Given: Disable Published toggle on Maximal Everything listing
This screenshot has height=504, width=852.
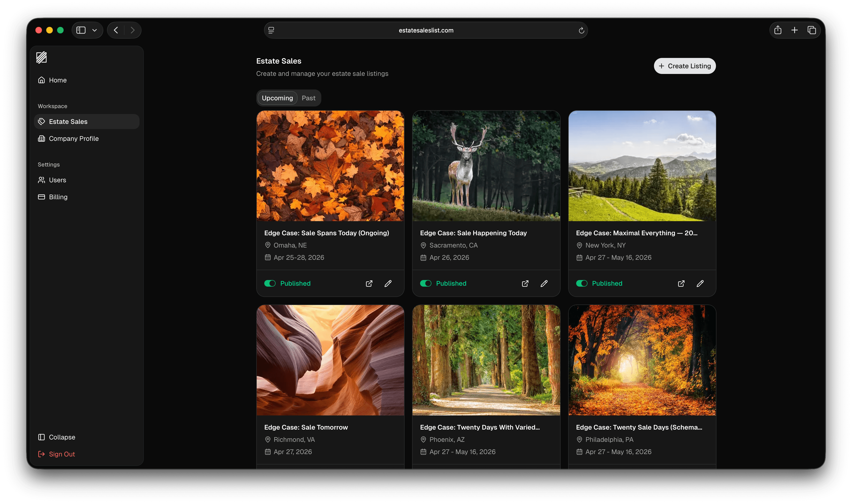Looking at the screenshot, I should click(582, 284).
